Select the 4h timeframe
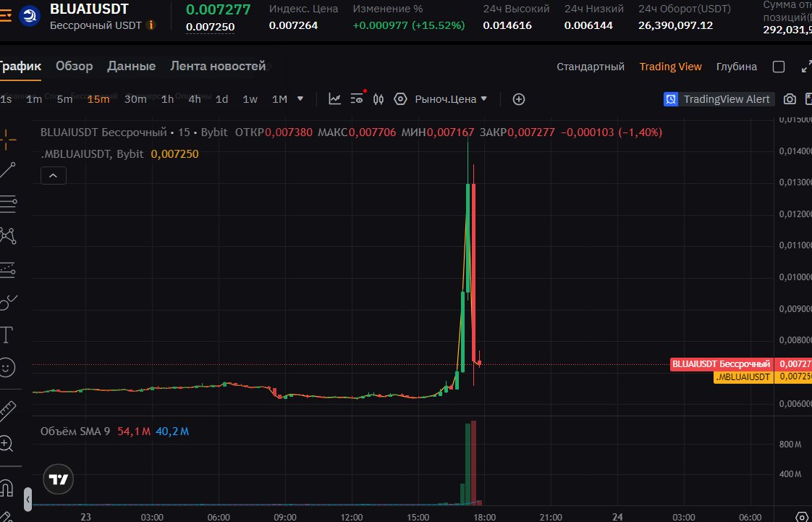The width and height of the screenshot is (812, 522). click(x=195, y=99)
